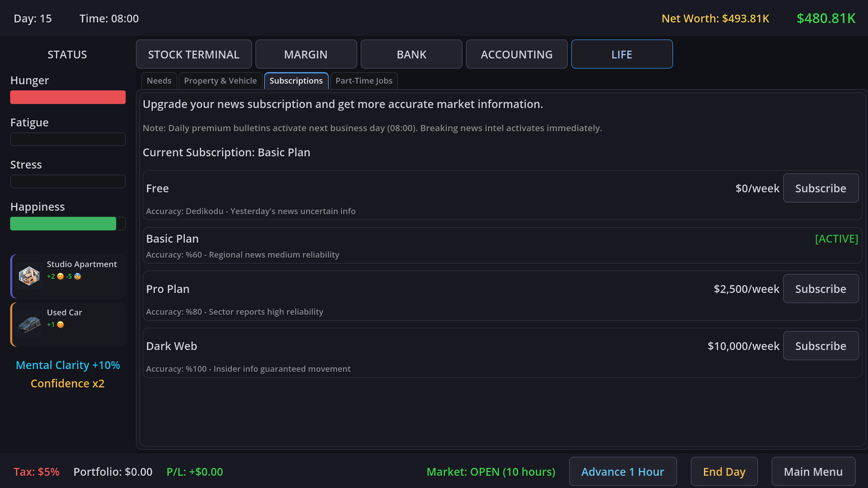Subscribe to the Pro Plan
This screenshot has width=868, height=488.
[820, 289]
